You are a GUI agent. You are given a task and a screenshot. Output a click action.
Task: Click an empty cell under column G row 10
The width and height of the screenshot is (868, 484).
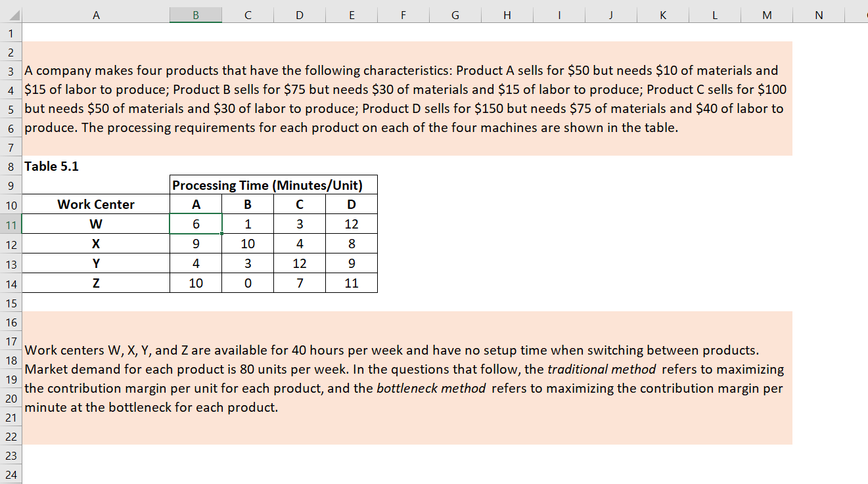(455, 204)
